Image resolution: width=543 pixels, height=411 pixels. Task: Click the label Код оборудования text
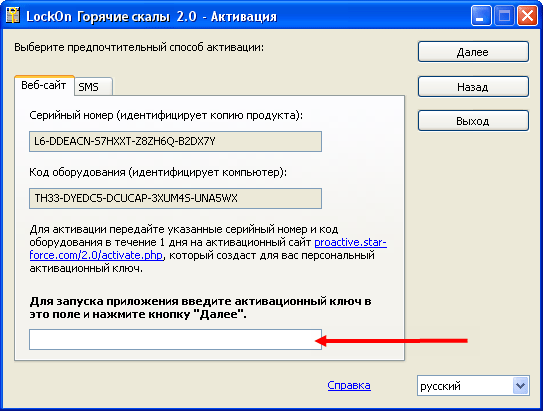point(158,172)
